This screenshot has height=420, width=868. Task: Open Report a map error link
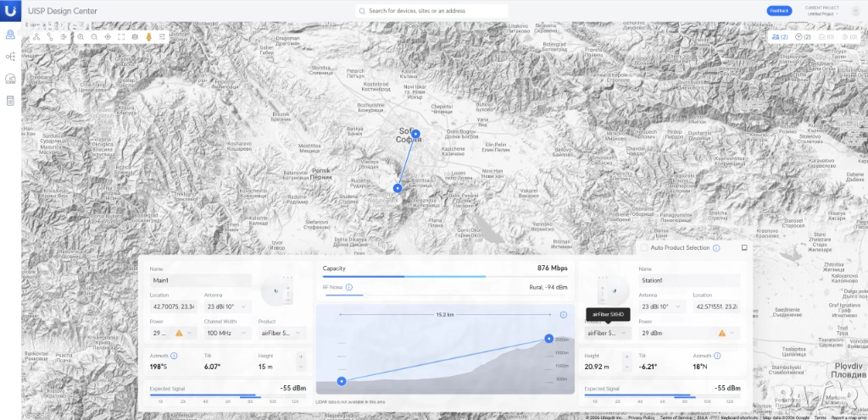pyautogui.click(x=848, y=417)
